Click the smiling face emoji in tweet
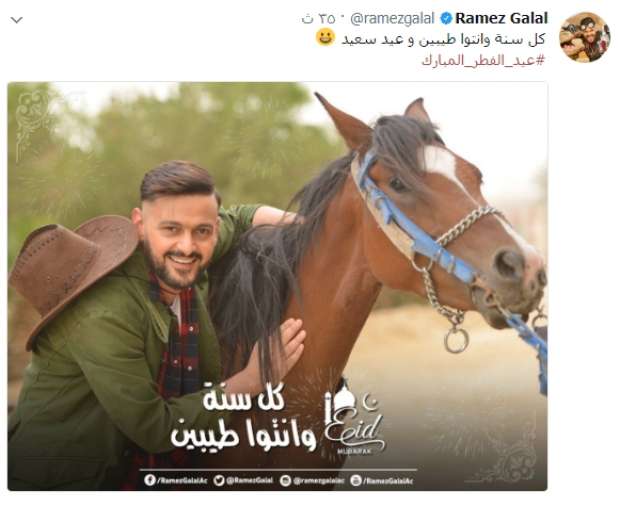Viewport: 620px width, 506px height. point(325,38)
